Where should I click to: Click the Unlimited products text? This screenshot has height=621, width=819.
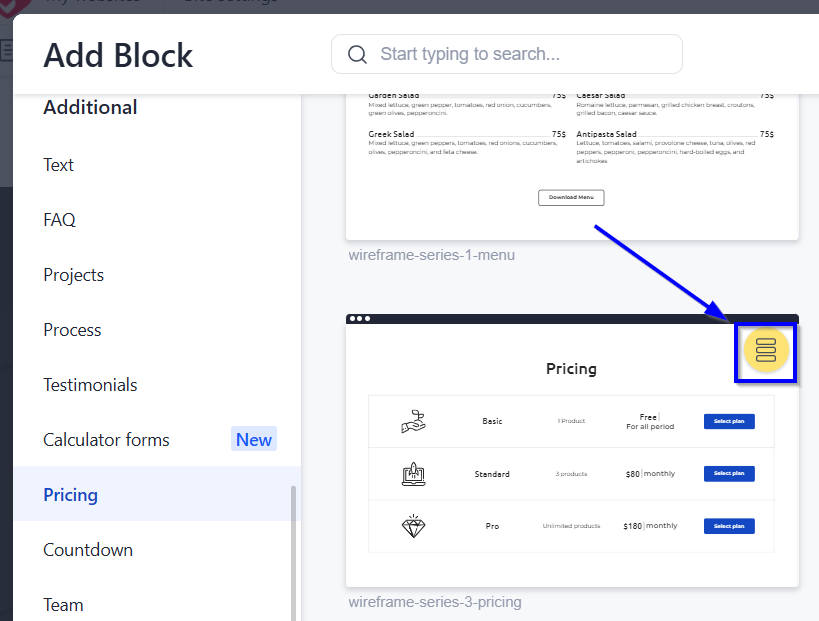click(571, 526)
